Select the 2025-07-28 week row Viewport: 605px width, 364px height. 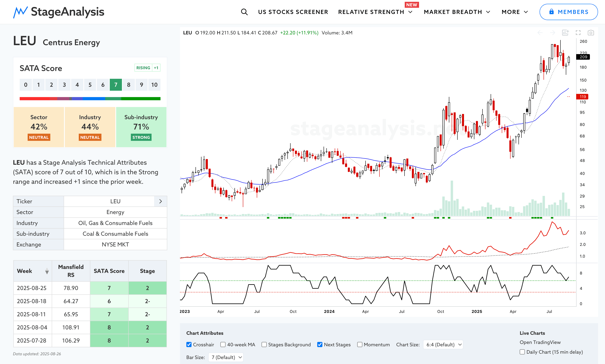(x=90, y=341)
